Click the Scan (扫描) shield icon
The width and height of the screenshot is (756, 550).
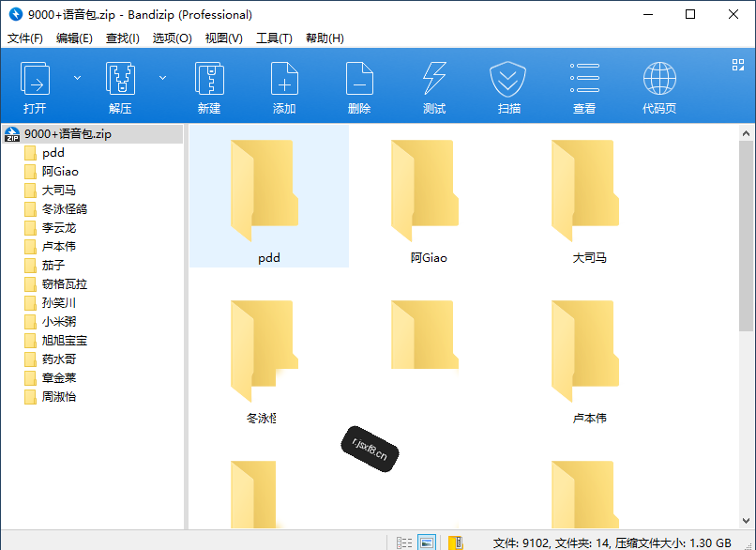pyautogui.click(x=507, y=79)
